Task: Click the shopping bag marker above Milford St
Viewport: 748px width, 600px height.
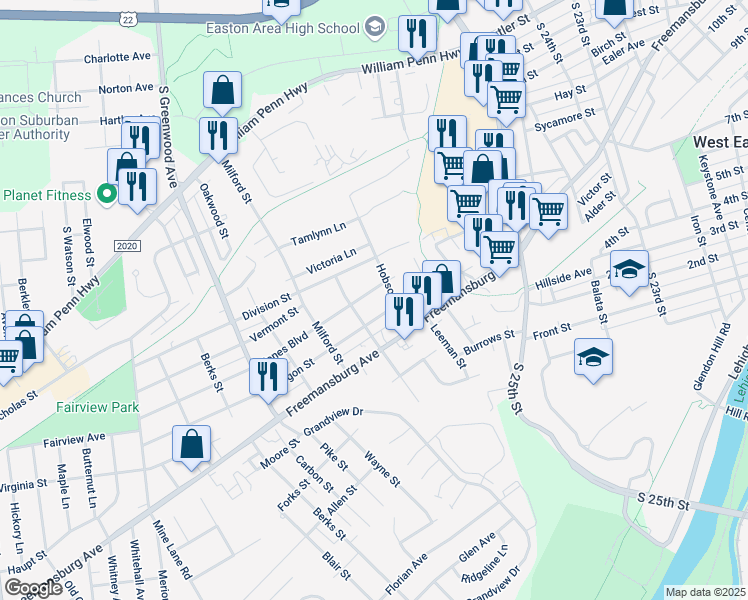Action: [222, 93]
